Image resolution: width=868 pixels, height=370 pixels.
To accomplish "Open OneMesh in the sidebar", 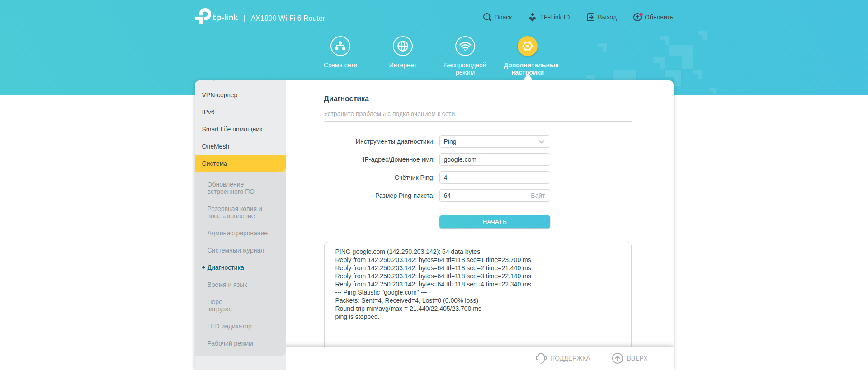I will click(240, 146).
